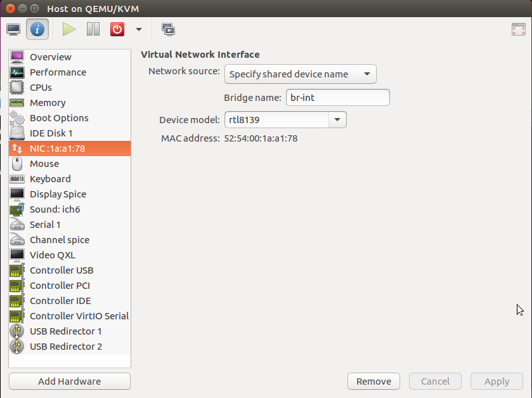Open Memory settings
The image size is (532, 398).
70,103
